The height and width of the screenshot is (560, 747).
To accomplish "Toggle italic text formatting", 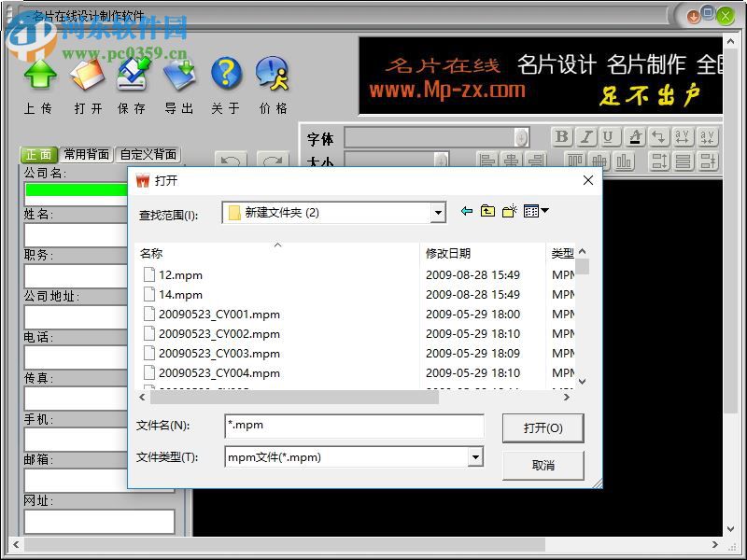I will pyautogui.click(x=585, y=136).
